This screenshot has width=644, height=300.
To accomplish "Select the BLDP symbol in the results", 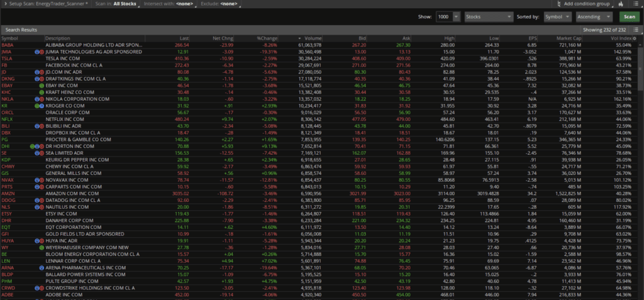I will tap(7, 274).
